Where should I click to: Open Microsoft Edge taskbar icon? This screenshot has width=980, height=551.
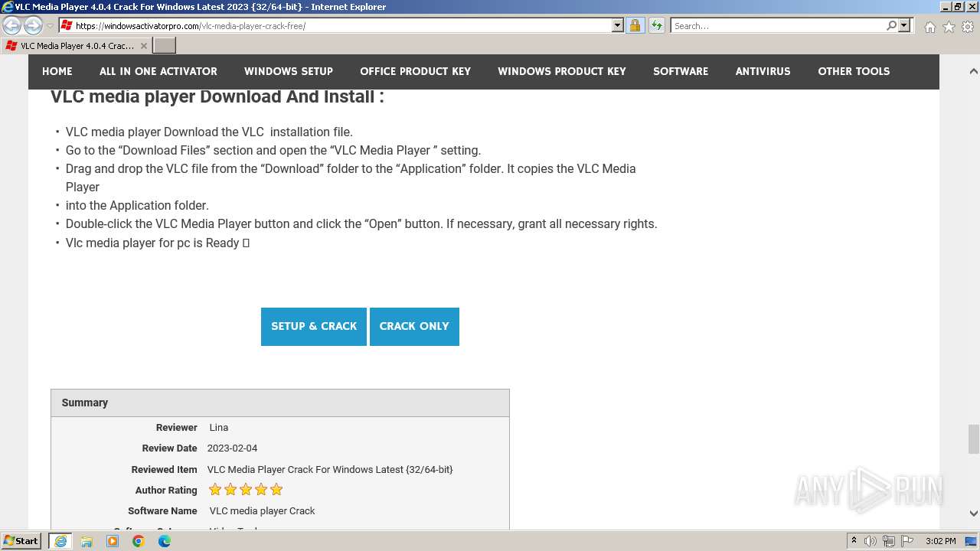(165, 541)
